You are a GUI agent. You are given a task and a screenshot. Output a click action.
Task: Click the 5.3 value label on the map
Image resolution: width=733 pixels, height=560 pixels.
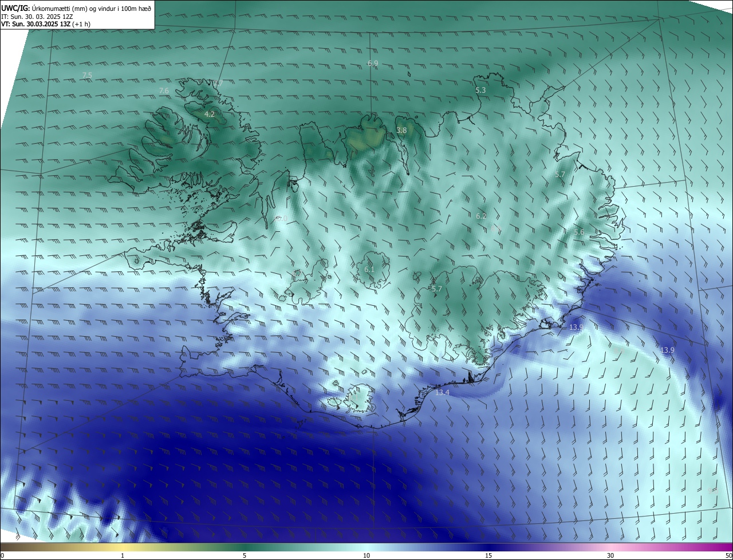[x=480, y=90]
